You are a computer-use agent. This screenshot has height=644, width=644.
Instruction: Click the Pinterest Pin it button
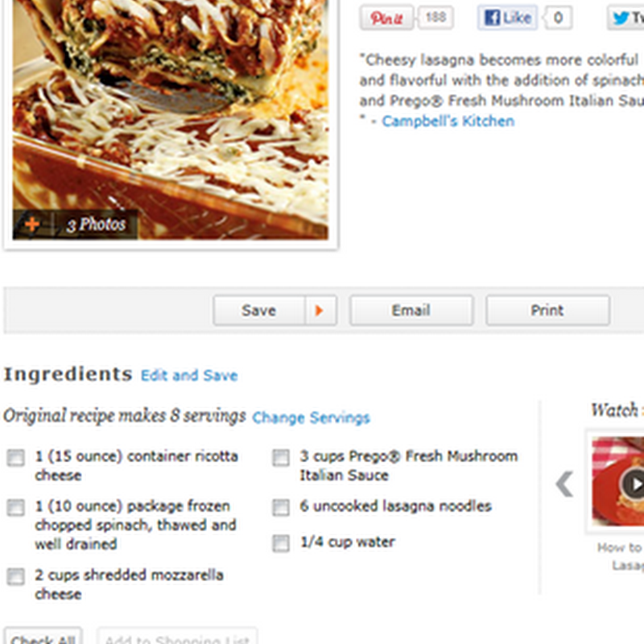click(386, 18)
